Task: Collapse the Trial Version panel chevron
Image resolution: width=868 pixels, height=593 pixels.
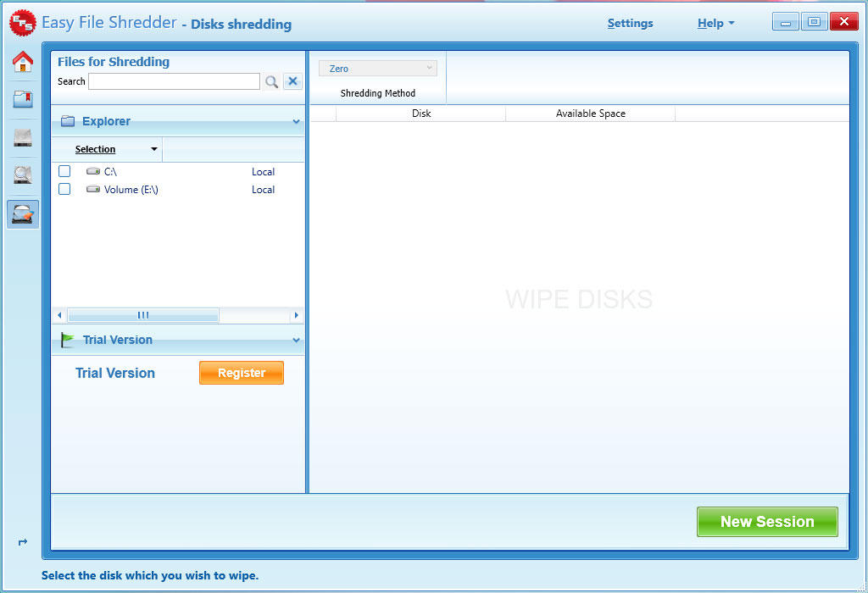Action: 296,341
